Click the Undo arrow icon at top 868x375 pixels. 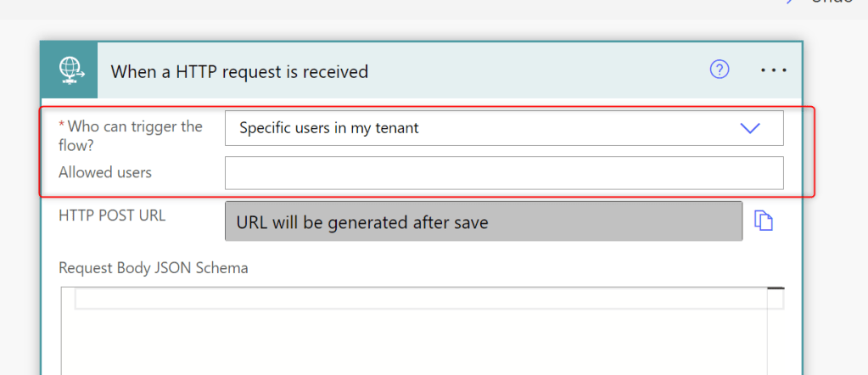790,2
